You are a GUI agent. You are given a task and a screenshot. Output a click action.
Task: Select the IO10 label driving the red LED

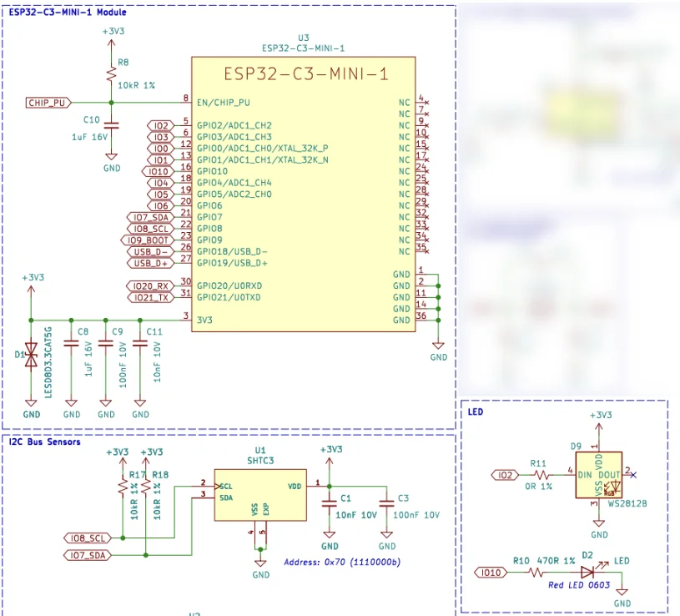[491, 572]
